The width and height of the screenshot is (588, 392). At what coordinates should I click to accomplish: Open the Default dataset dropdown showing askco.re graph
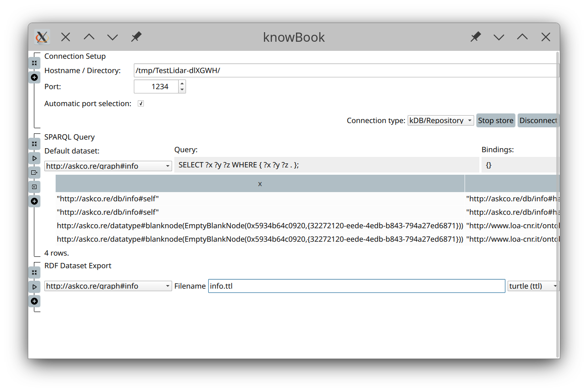click(x=107, y=166)
